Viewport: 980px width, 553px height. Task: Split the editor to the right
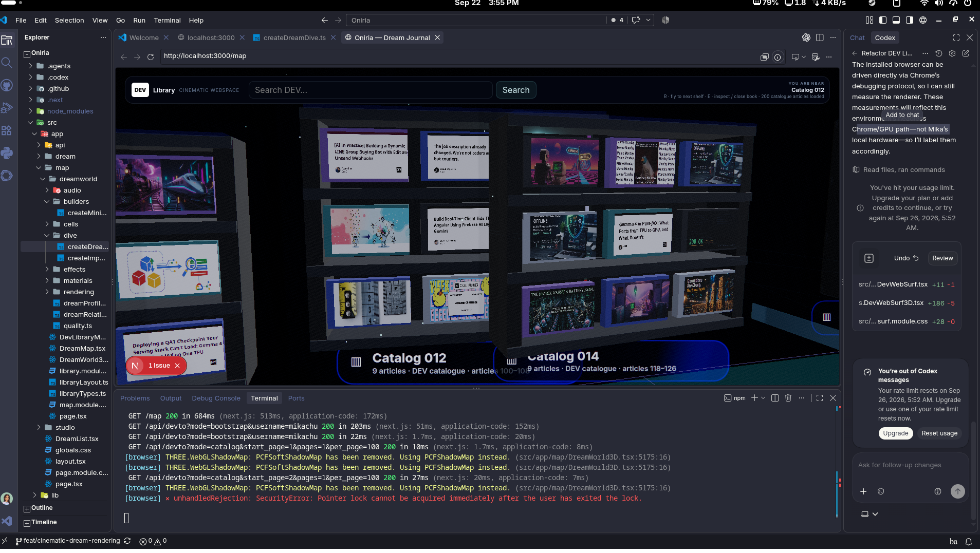tap(820, 37)
